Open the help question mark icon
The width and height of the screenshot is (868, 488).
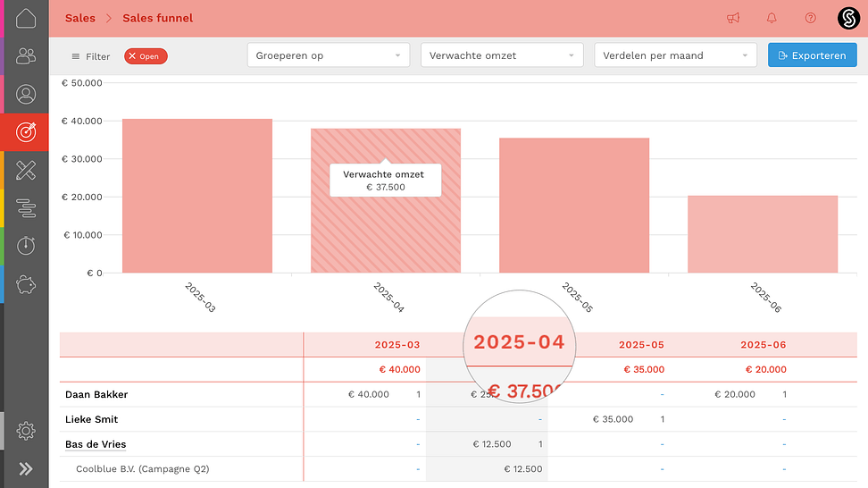coord(811,18)
